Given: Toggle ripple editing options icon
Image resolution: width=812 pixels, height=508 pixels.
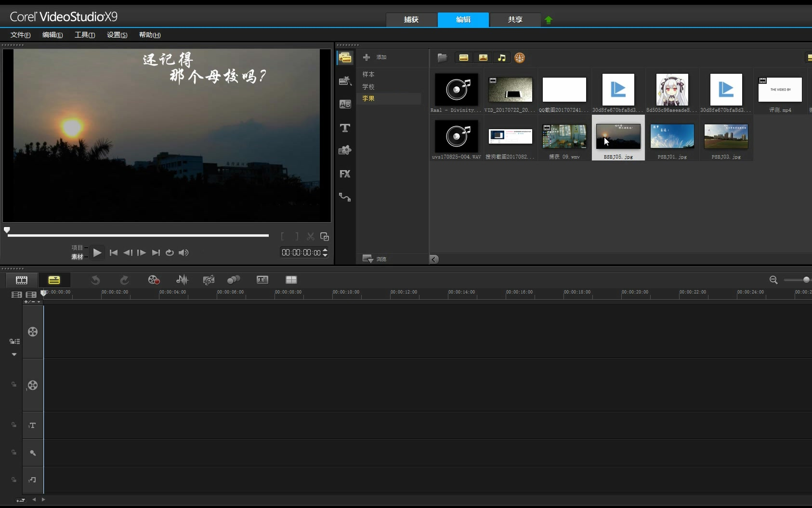Looking at the screenshot, I should point(14,341).
